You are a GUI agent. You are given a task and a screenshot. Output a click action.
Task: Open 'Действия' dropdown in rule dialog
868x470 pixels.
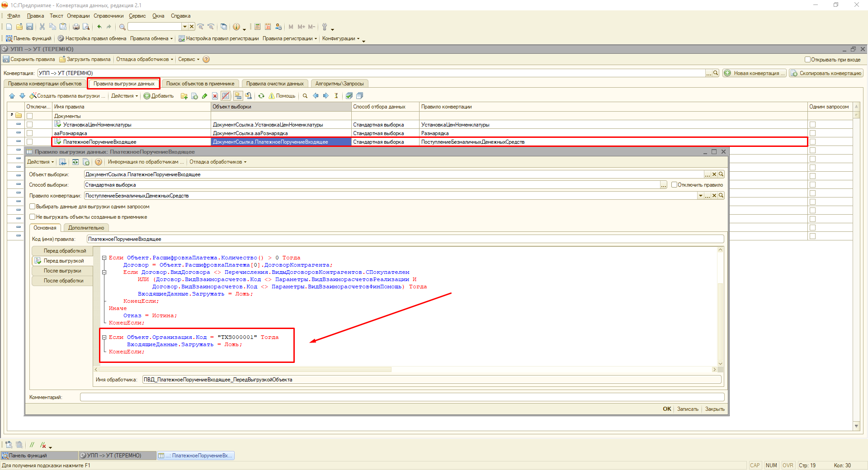point(40,162)
